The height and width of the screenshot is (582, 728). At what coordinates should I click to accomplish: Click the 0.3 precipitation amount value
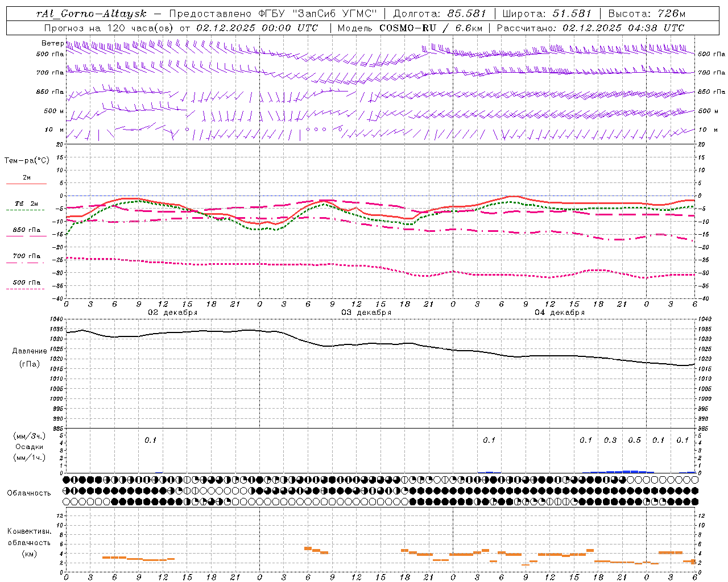tap(610, 440)
